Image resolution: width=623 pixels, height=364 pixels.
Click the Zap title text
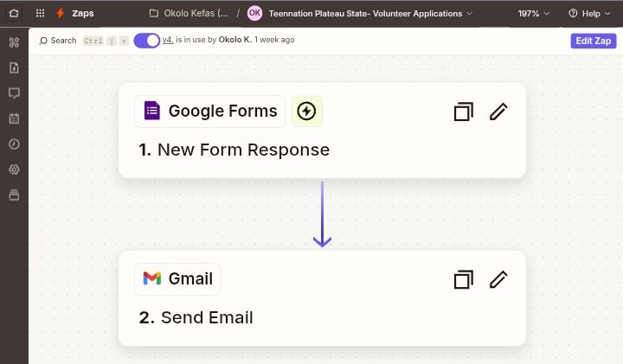[365, 14]
